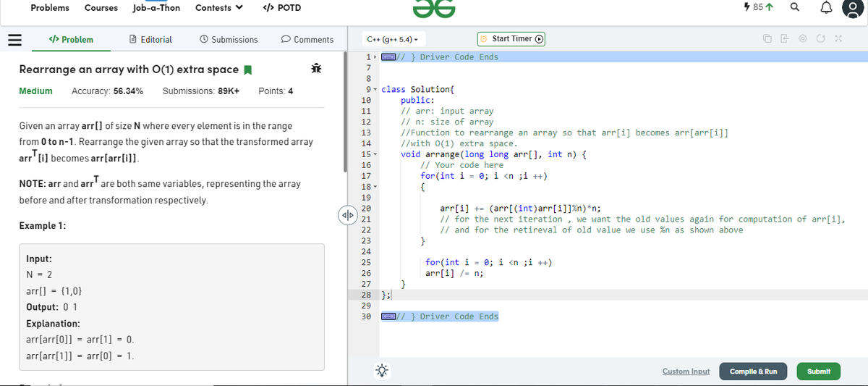
Task: Click Compile & Run button
Action: pos(753,372)
